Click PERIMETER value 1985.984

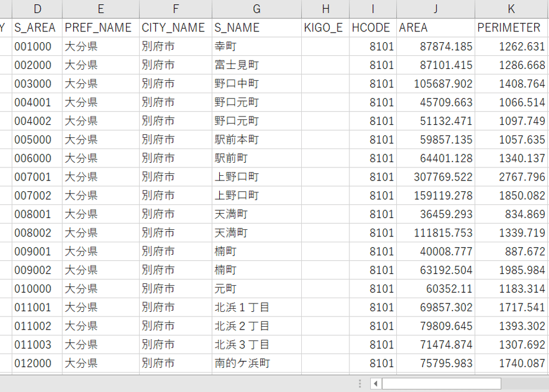click(x=511, y=270)
